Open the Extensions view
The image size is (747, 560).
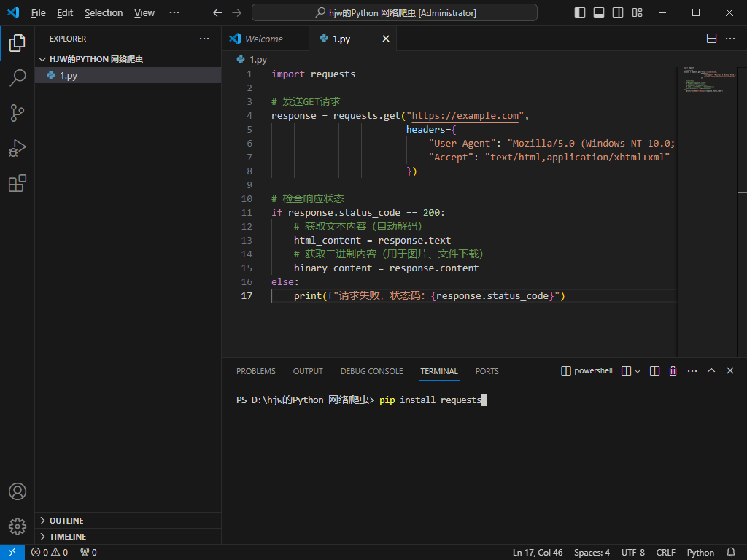click(x=18, y=183)
